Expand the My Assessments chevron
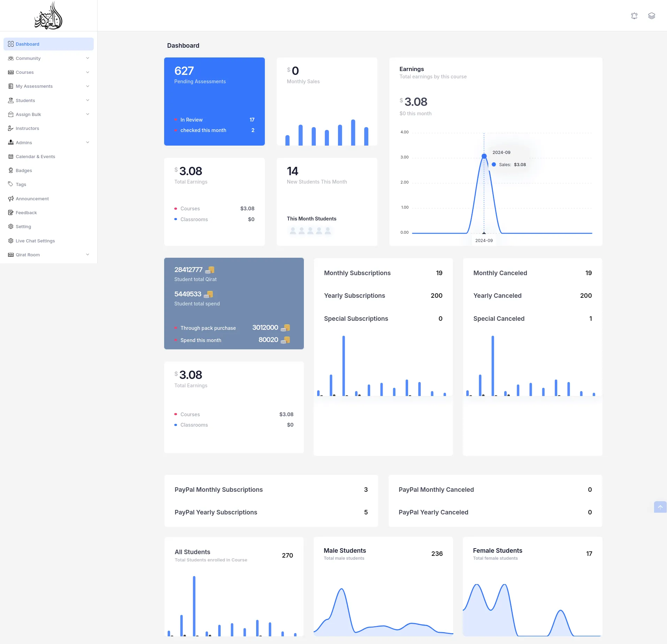667x644 pixels. (x=87, y=86)
